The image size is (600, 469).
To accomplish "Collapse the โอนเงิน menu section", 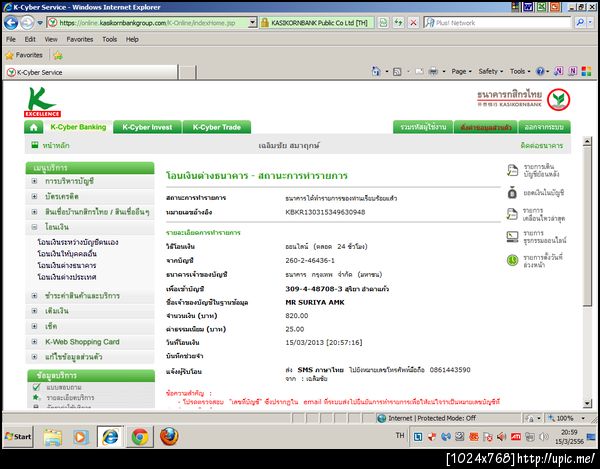I will (x=34, y=227).
